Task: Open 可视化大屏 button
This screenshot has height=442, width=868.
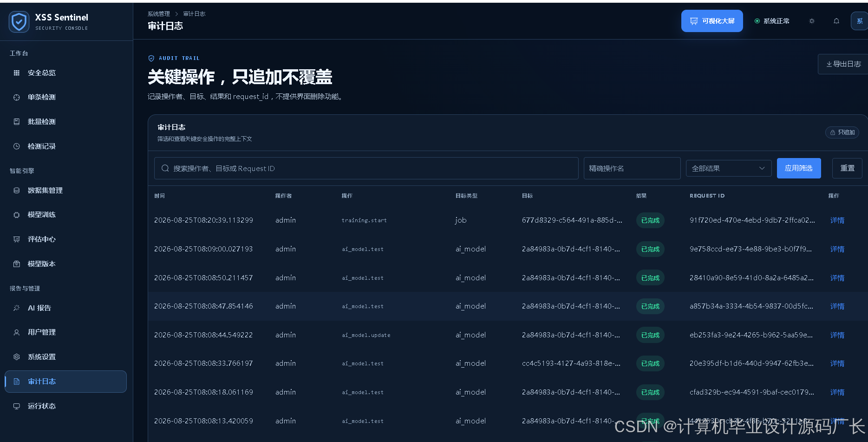Action: tap(712, 21)
